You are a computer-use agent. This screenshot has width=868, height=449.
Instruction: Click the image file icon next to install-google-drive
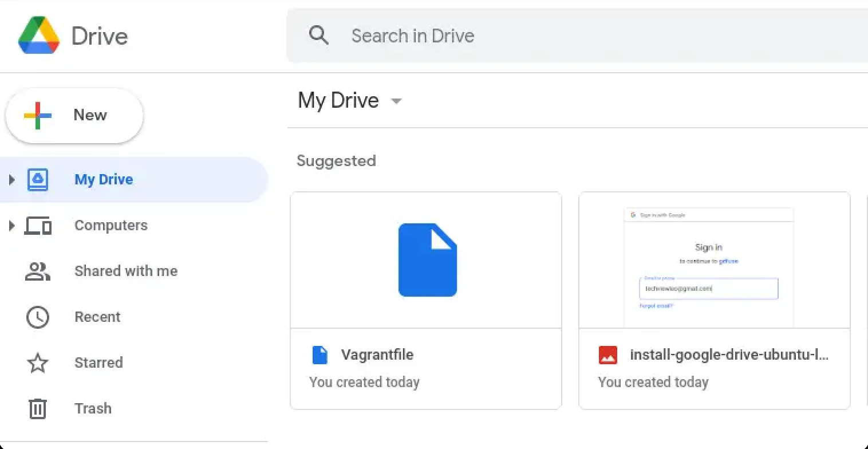607,355
